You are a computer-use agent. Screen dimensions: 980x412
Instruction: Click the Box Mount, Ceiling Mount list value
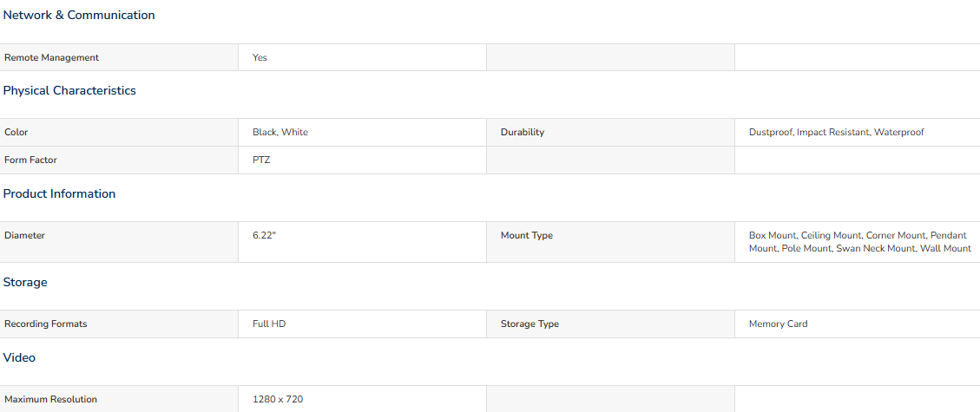860,242
